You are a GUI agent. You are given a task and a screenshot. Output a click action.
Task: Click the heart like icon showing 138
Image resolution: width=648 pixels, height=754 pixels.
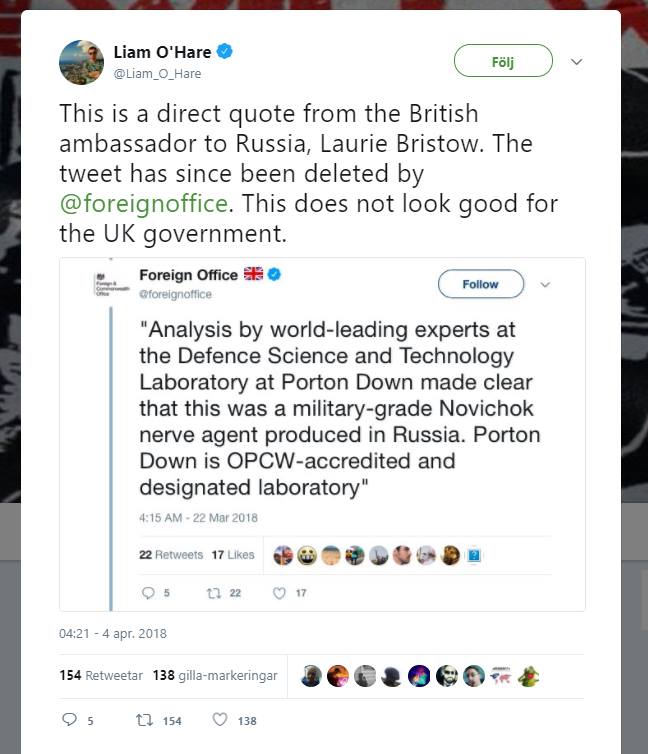pyautogui.click(x=220, y=720)
